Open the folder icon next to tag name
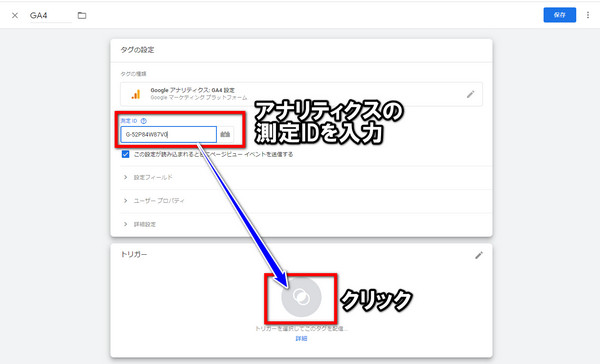 pos(82,16)
